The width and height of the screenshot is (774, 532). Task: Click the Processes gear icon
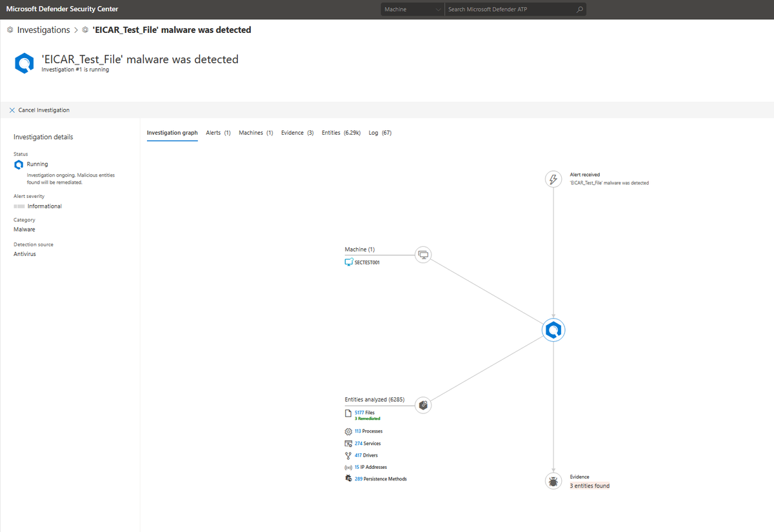pyautogui.click(x=348, y=431)
